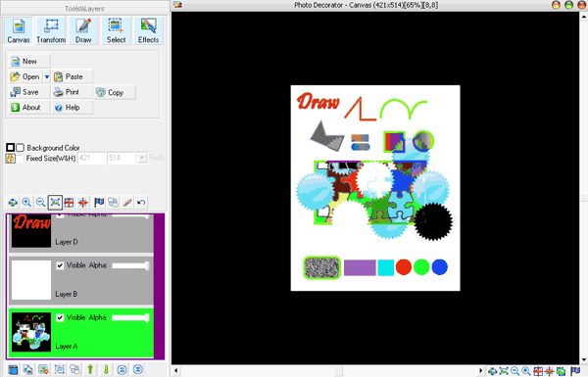
Task: Toggle the Fixed Size(W&H) checkbox
Action: 21,159
